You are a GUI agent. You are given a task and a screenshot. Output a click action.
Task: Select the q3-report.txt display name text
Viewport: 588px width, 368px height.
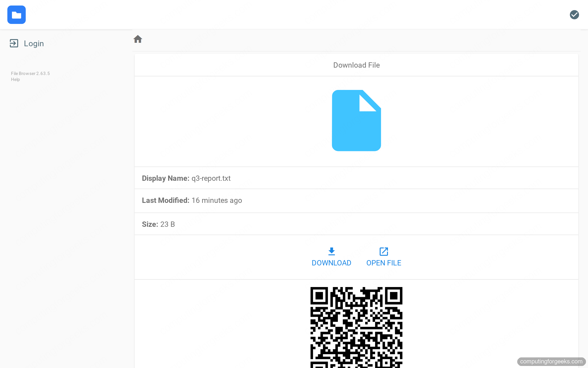point(211,178)
